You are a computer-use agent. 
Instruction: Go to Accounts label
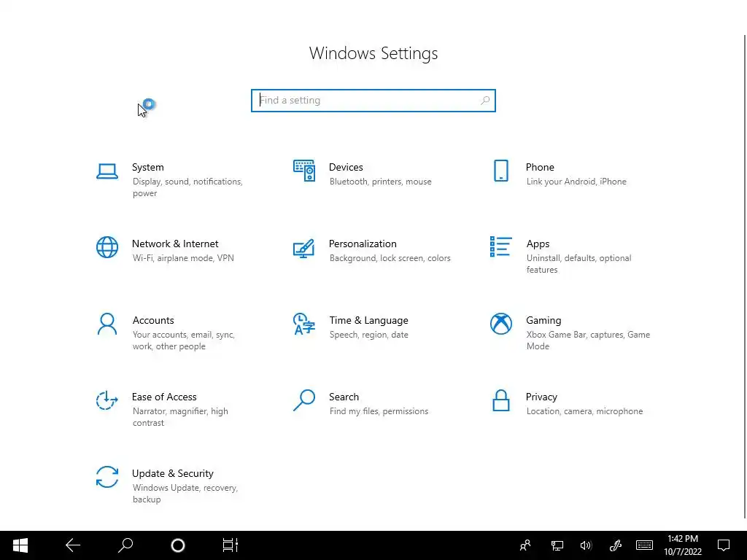click(153, 321)
